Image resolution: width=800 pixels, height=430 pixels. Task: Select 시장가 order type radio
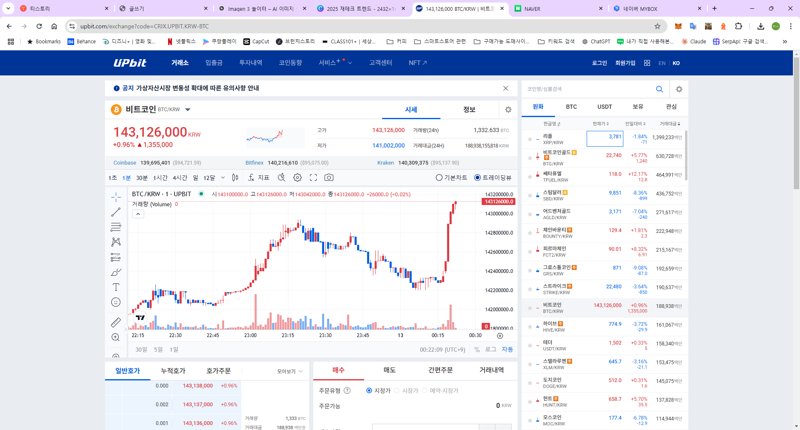tap(397, 390)
